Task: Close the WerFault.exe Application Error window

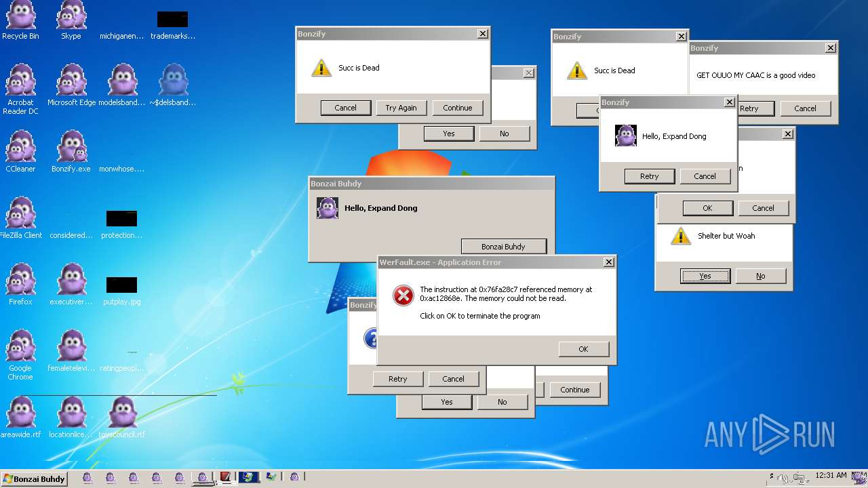Action: click(x=609, y=262)
